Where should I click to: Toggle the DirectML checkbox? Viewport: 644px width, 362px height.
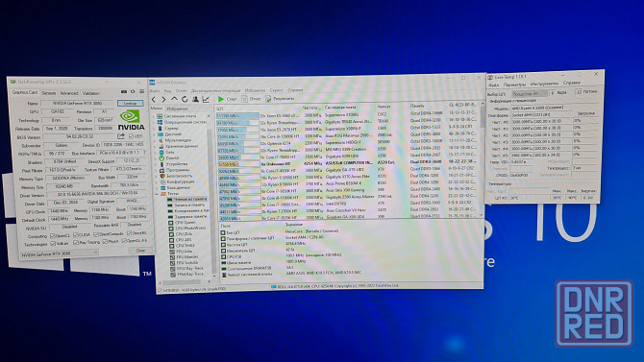click(x=129, y=233)
